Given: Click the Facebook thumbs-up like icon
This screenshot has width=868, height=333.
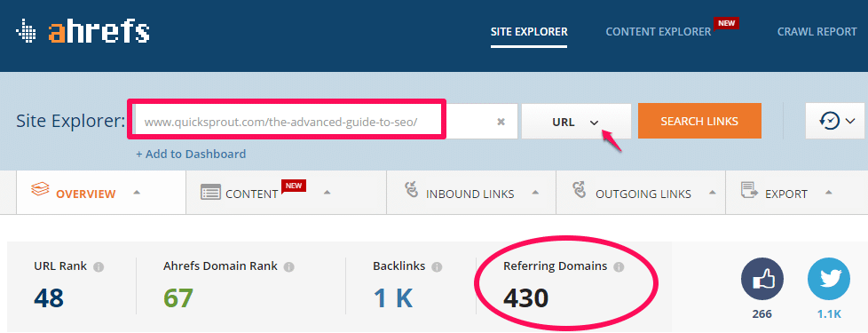Looking at the screenshot, I should tap(762, 279).
